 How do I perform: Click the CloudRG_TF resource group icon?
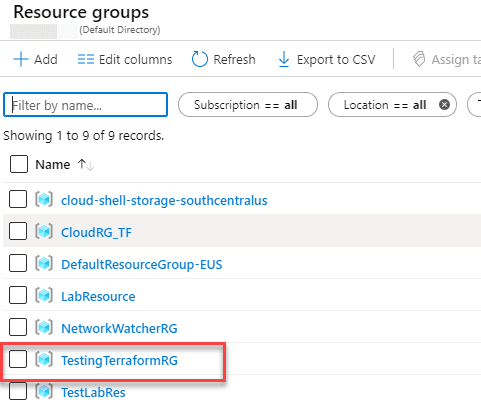[x=44, y=231]
